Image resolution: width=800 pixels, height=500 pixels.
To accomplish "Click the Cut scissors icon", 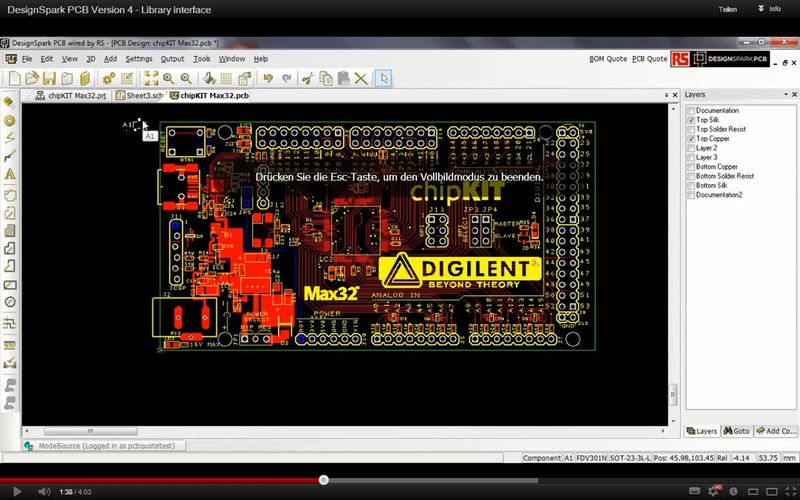I will pyautogui.click(x=309, y=78).
